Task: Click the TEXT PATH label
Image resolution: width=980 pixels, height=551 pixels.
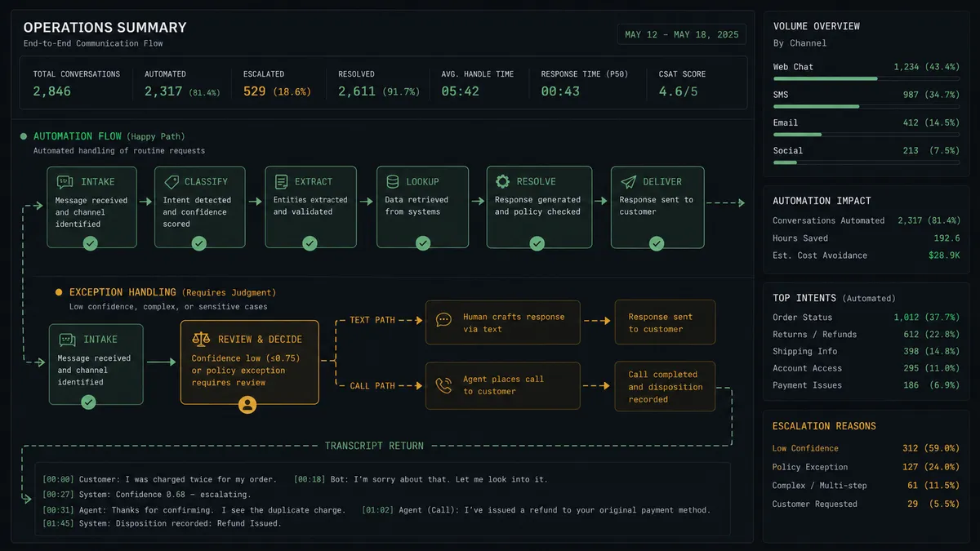Action: pyautogui.click(x=372, y=320)
